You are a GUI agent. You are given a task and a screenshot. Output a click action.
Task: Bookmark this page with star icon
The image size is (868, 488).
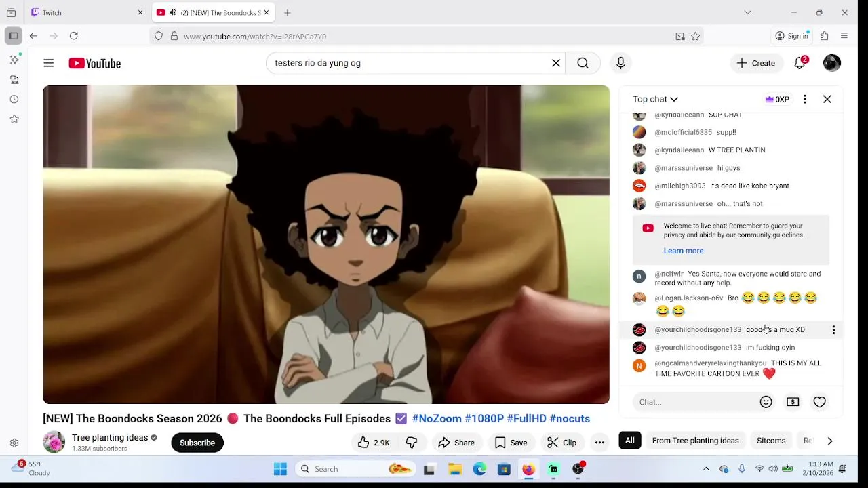[695, 37]
